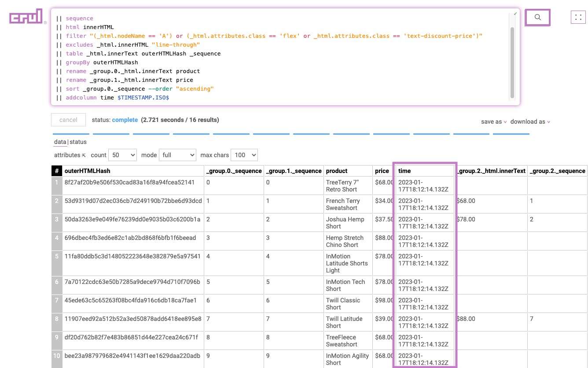The width and height of the screenshot is (588, 368).
Task: Click product cell 'Twill Classic Short'
Action: [348, 304]
